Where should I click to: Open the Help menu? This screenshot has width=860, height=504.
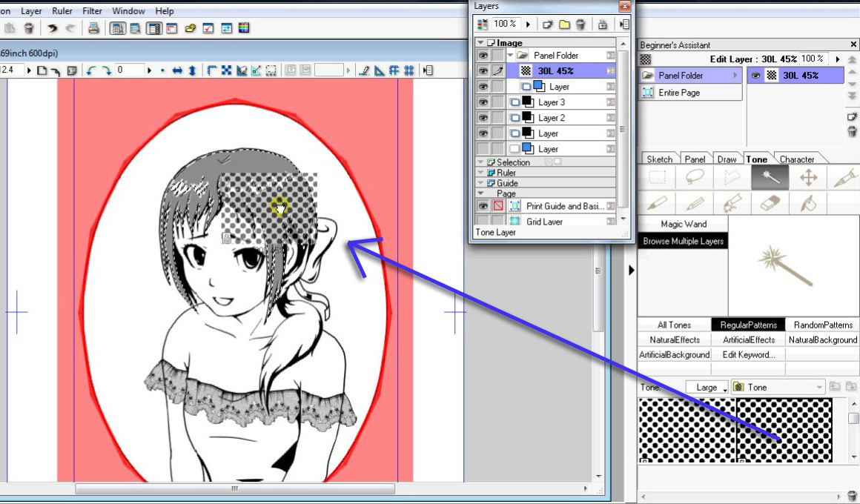coord(165,11)
